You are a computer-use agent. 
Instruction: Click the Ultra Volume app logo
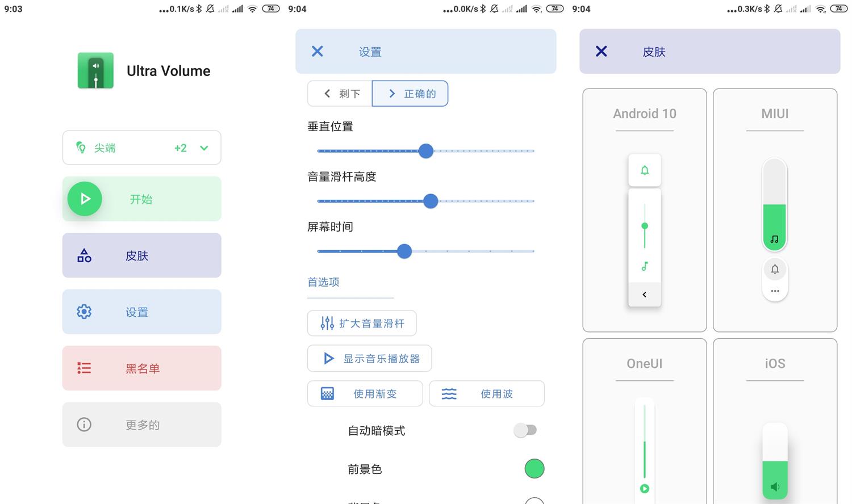pos(95,71)
